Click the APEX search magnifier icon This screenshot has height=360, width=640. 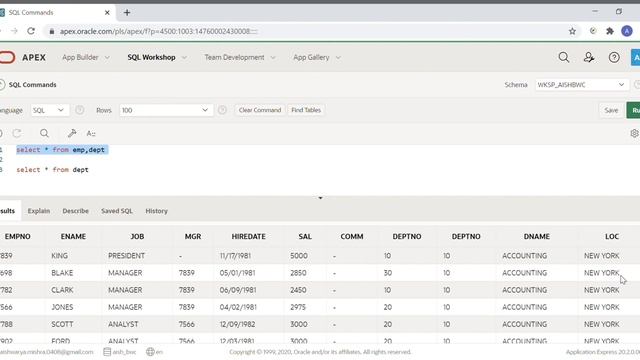[564, 57]
